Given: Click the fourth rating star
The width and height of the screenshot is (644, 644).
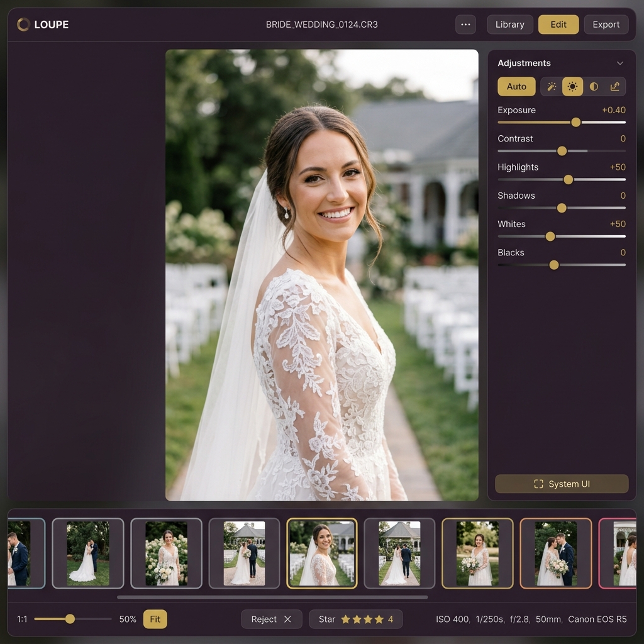Looking at the screenshot, I should pos(379,619).
